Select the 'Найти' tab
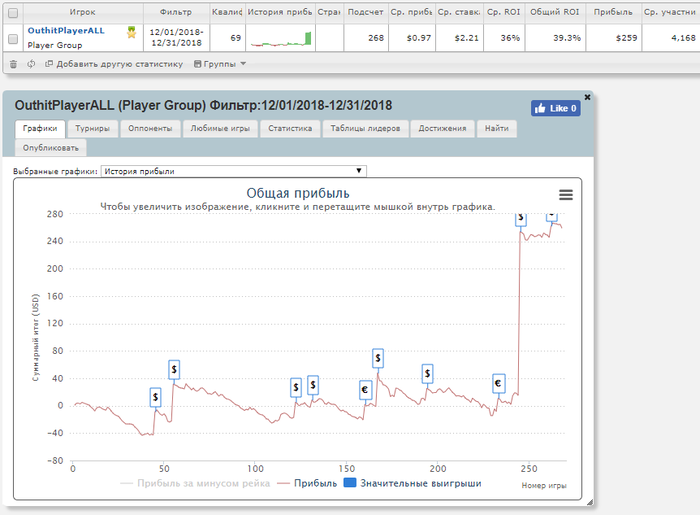Viewport: 700px width, 515px height. click(497, 129)
